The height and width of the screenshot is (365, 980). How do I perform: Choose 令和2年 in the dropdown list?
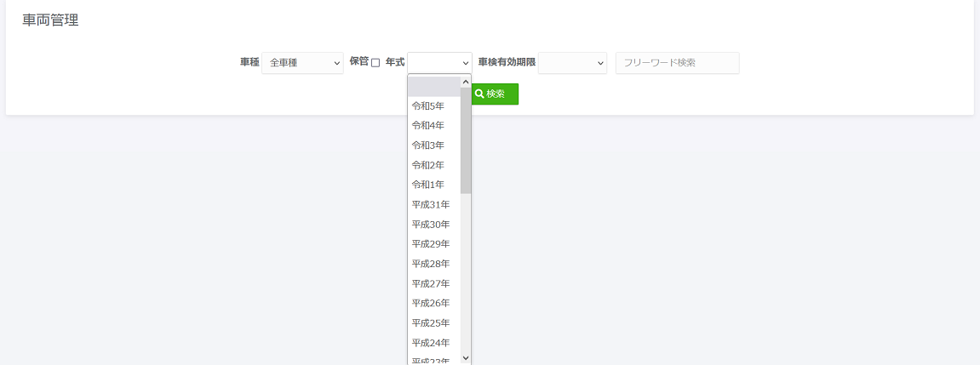(x=428, y=165)
